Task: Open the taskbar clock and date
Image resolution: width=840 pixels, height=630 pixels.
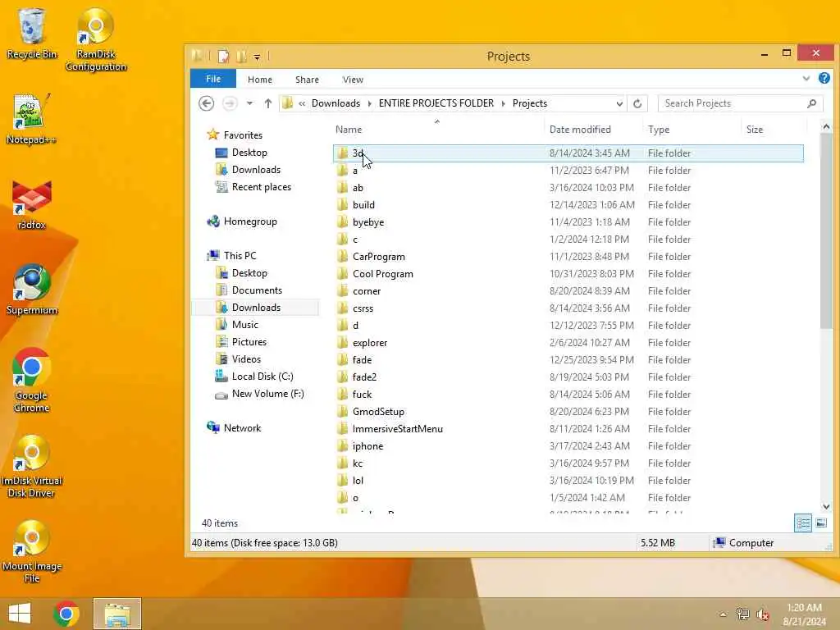Action: point(804,614)
